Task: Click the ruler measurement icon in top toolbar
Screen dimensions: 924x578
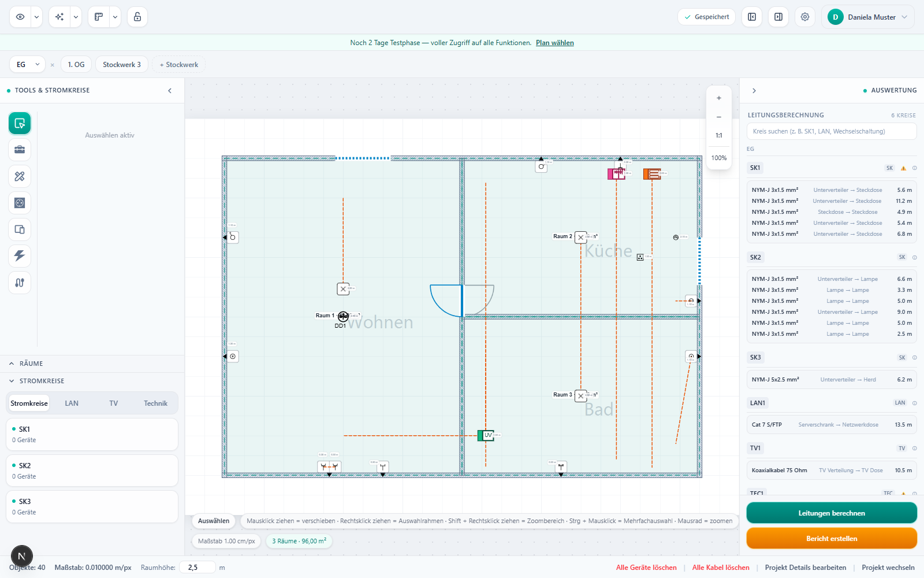Action: pyautogui.click(x=99, y=17)
